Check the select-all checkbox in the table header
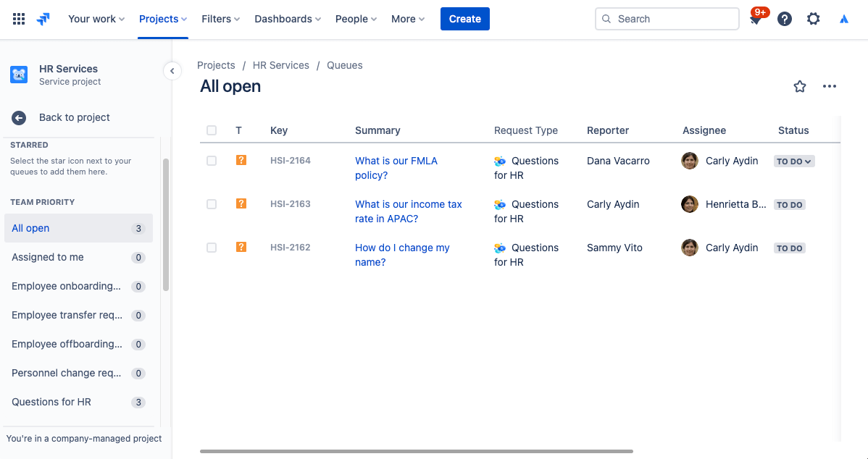Screen dimensions: 868x459 coord(212,130)
